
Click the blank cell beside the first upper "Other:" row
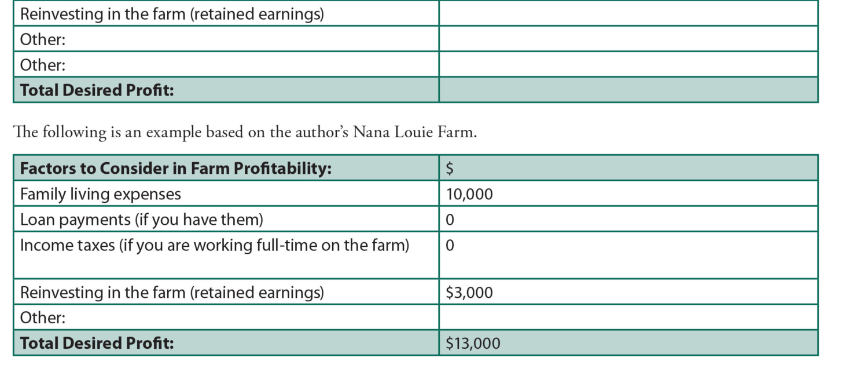click(628, 39)
